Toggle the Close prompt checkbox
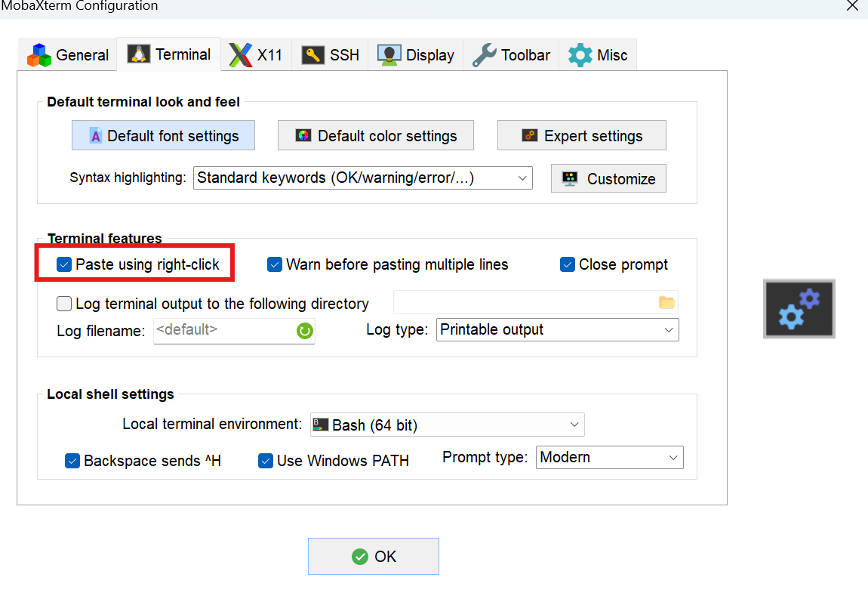Image resolution: width=868 pixels, height=596 pixels. tap(568, 265)
